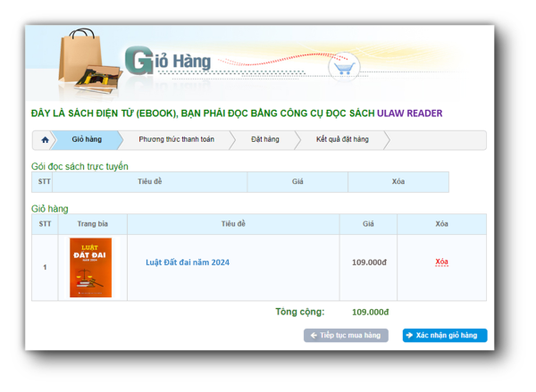This screenshot has width=536, height=392.
Task: Select the Giỏ hàng step tab
Action: click(x=87, y=139)
